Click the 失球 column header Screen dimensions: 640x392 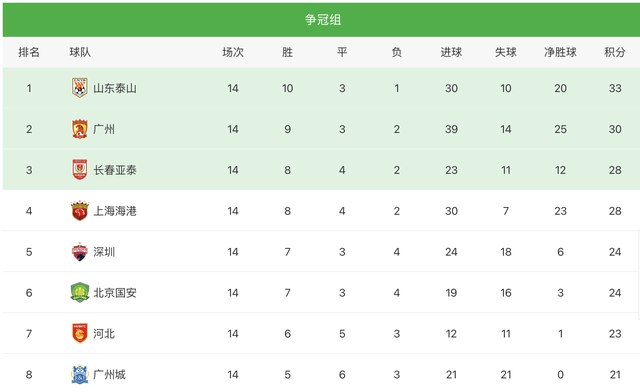(506, 52)
